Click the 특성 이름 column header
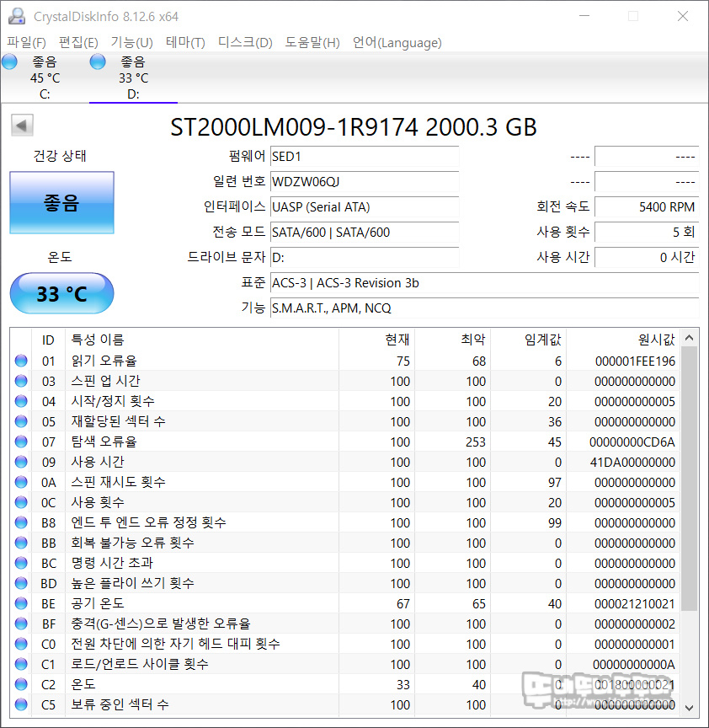 pyautogui.click(x=202, y=340)
